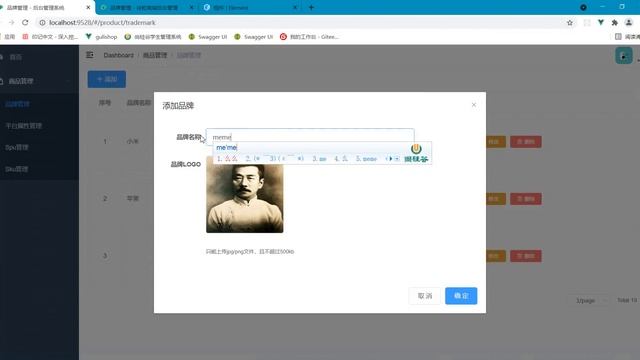Screen dimensions: 640x360
Task: Click the green IME logo icon
Action: pyautogui.click(x=416, y=149)
